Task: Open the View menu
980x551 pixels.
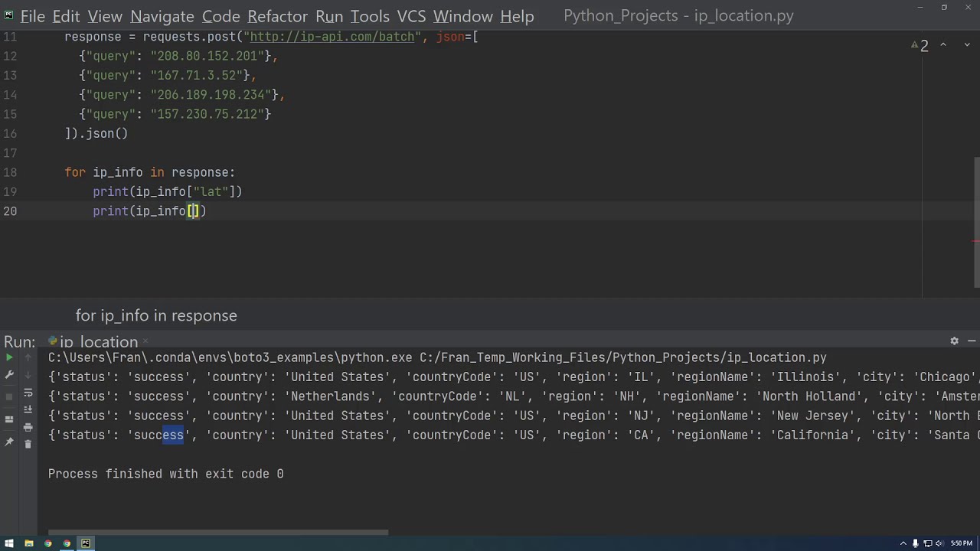Action: tap(105, 15)
